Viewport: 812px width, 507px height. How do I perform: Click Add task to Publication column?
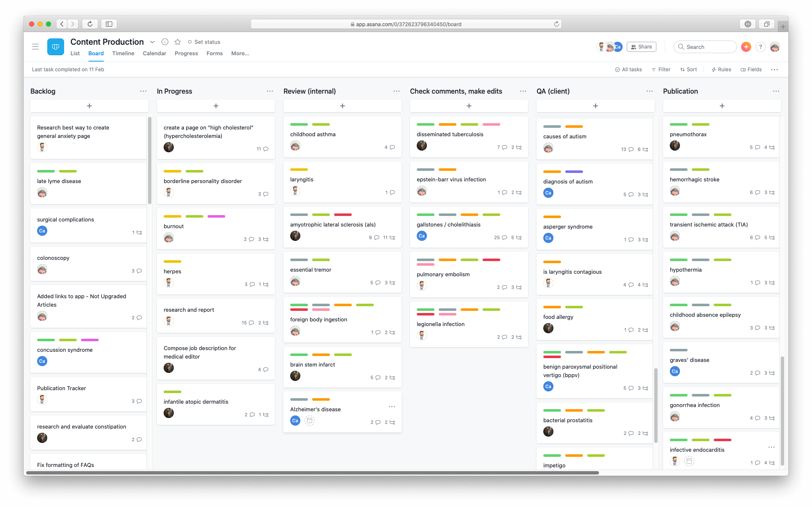click(x=722, y=105)
